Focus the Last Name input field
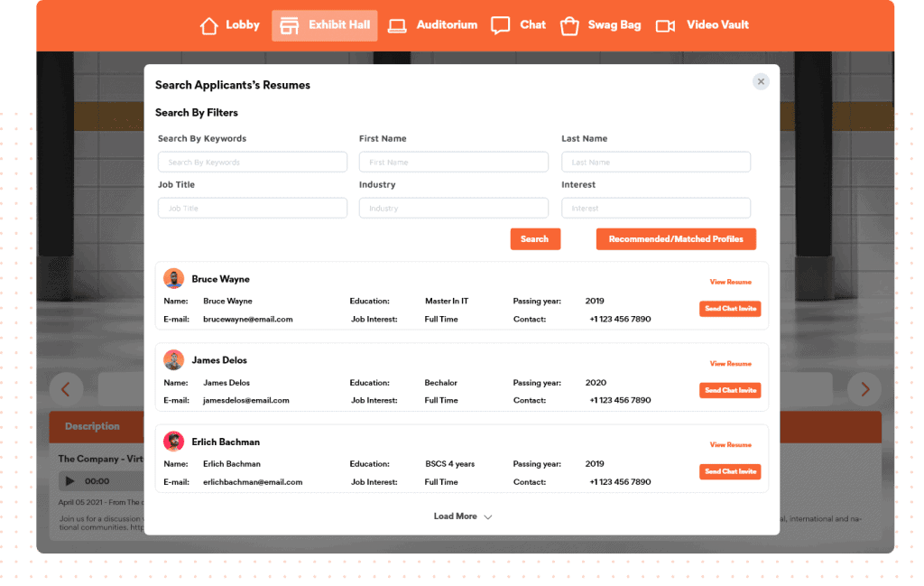The height and width of the screenshot is (586, 924). (656, 163)
